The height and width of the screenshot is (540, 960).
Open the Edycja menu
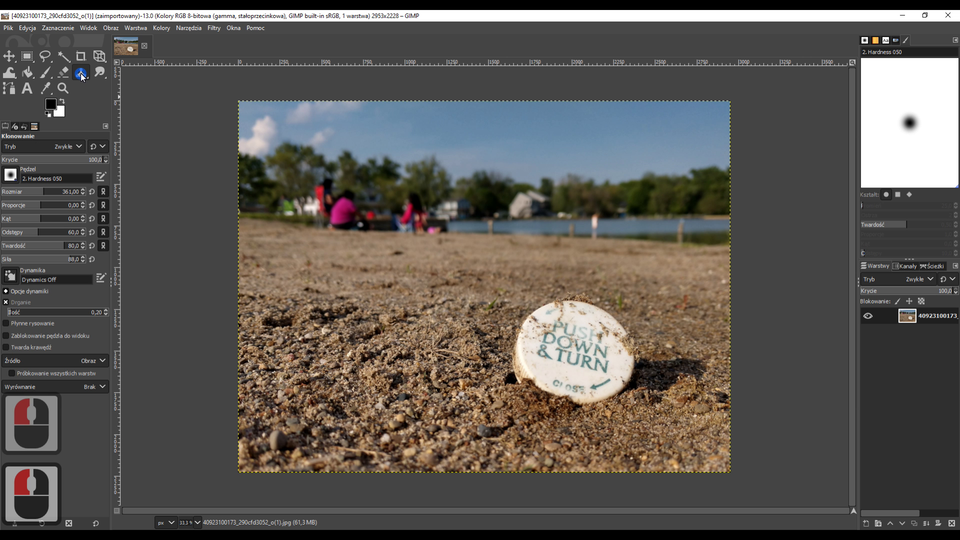pyautogui.click(x=27, y=28)
